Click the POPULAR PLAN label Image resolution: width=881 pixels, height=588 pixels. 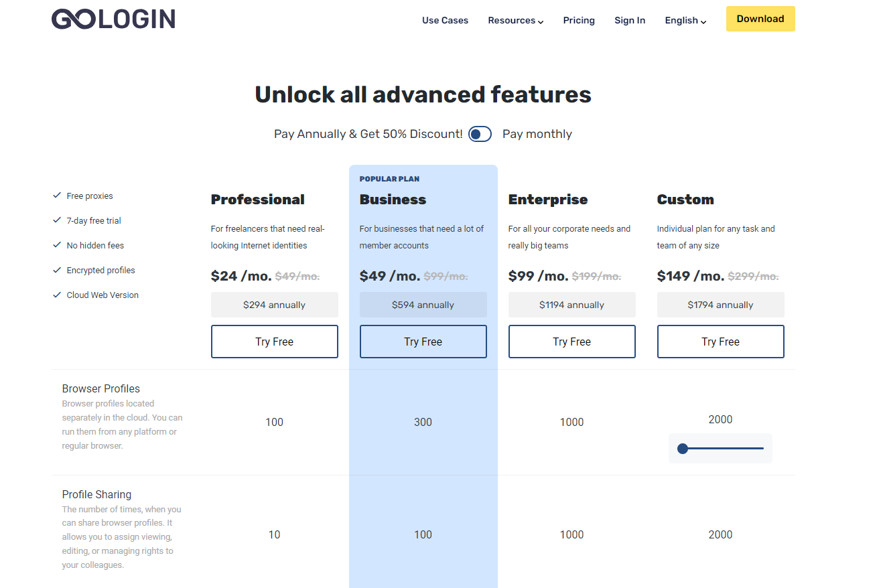(390, 179)
